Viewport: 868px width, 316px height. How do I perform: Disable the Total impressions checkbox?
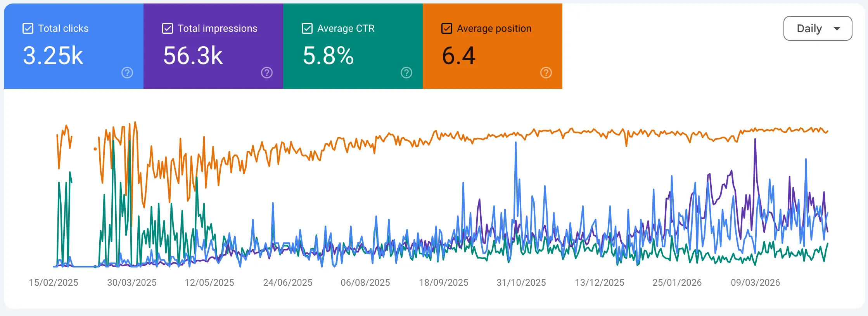pos(167,28)
